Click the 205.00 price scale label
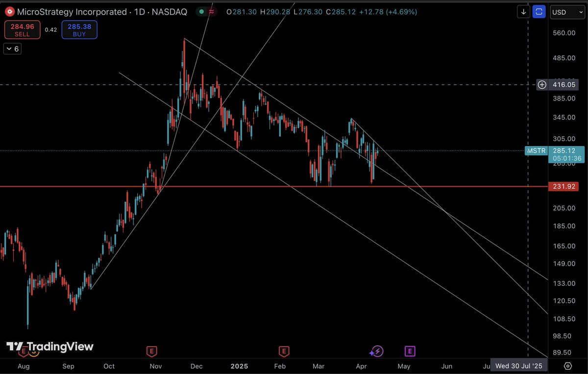This screenshot has width=588, height=374. point(563,208)
